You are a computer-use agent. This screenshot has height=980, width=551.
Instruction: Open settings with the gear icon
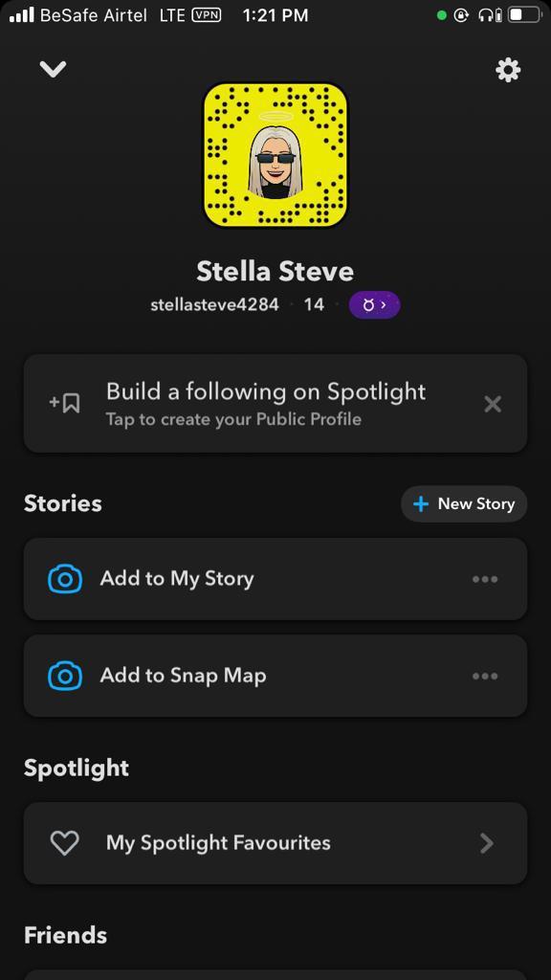[x=508, y=70]
